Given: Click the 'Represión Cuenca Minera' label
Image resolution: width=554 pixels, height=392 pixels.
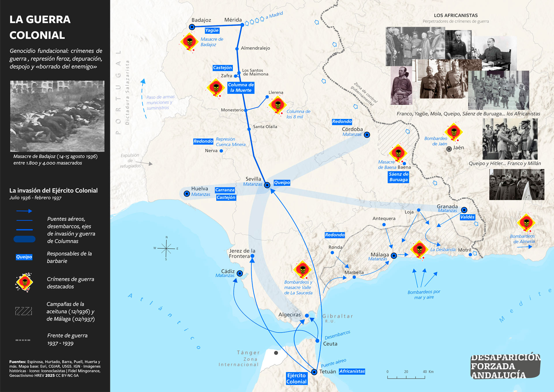Looking at the screenshot, I should pyautogui.click(x=231, y=142).
